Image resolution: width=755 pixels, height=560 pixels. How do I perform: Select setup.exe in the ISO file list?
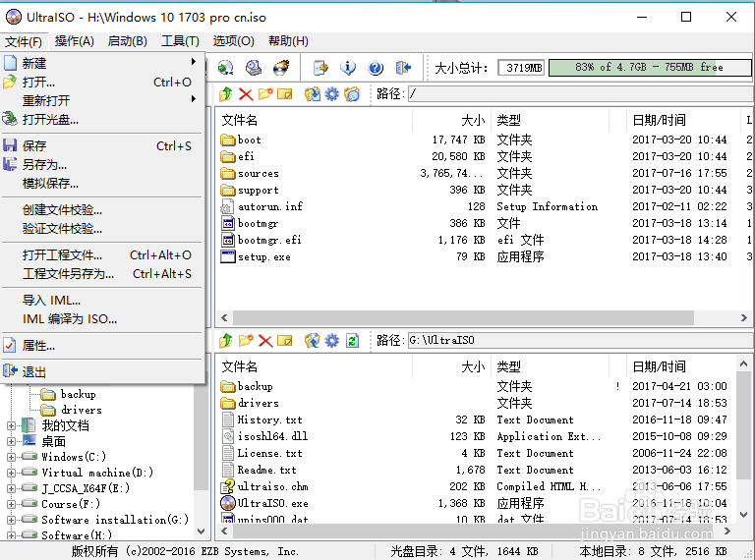(x=256, y=256)
